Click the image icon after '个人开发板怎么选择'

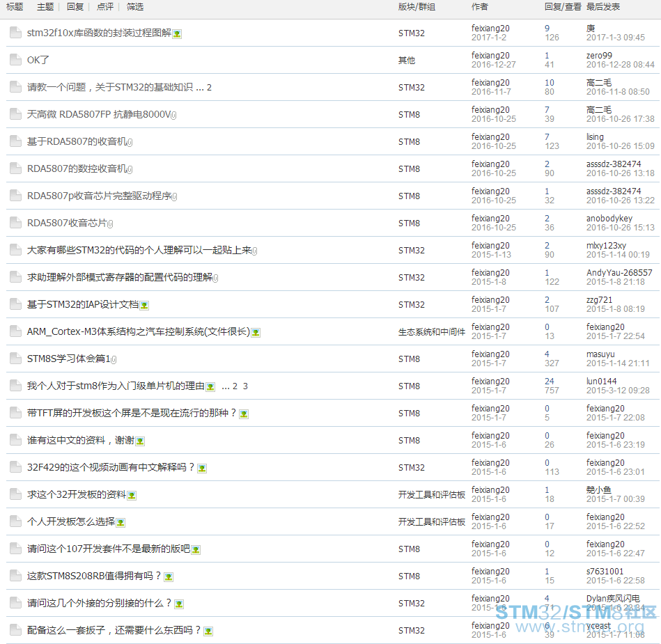120,523
